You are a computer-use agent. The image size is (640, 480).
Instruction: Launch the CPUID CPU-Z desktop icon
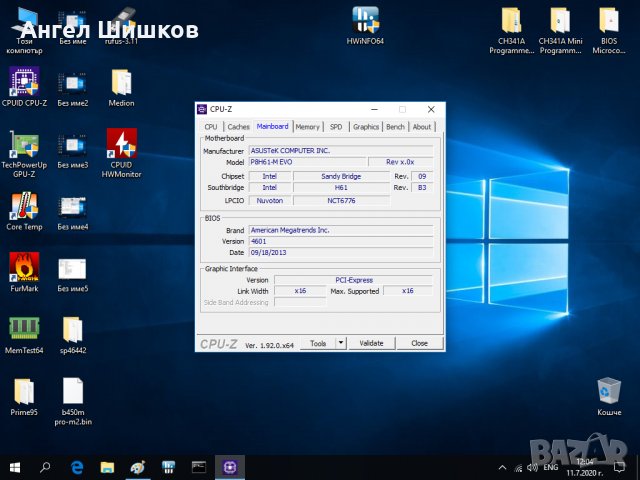(x=23, y=82)
